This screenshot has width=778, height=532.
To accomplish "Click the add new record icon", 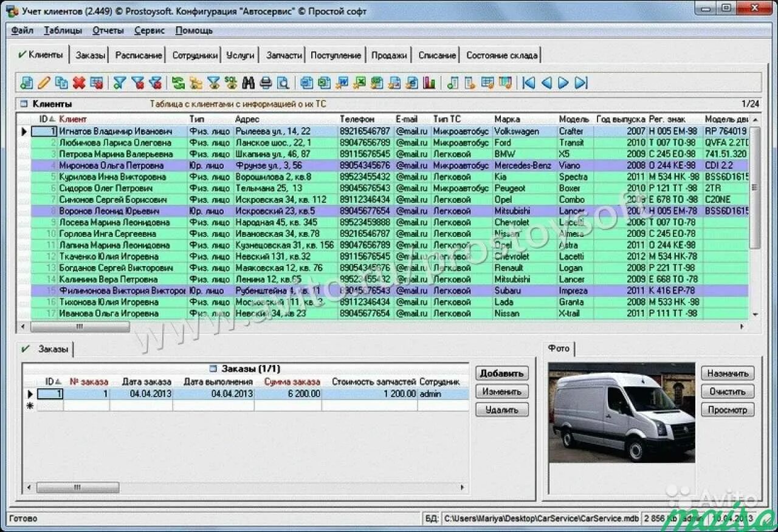I will tap(27, 83).
